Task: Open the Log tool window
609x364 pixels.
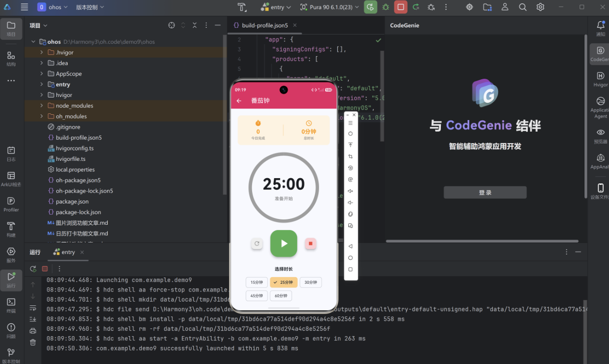Action: (x=11, y=154)
